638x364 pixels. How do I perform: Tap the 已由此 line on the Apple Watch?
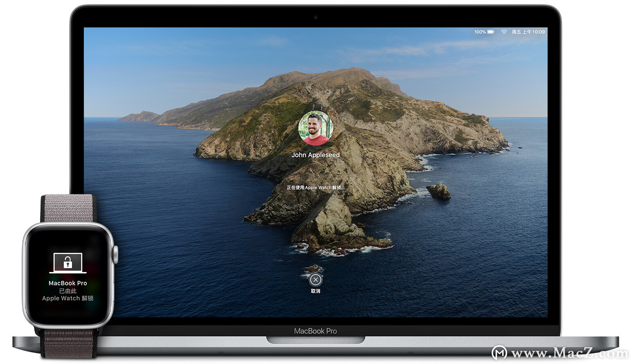[x=68, y=291]
